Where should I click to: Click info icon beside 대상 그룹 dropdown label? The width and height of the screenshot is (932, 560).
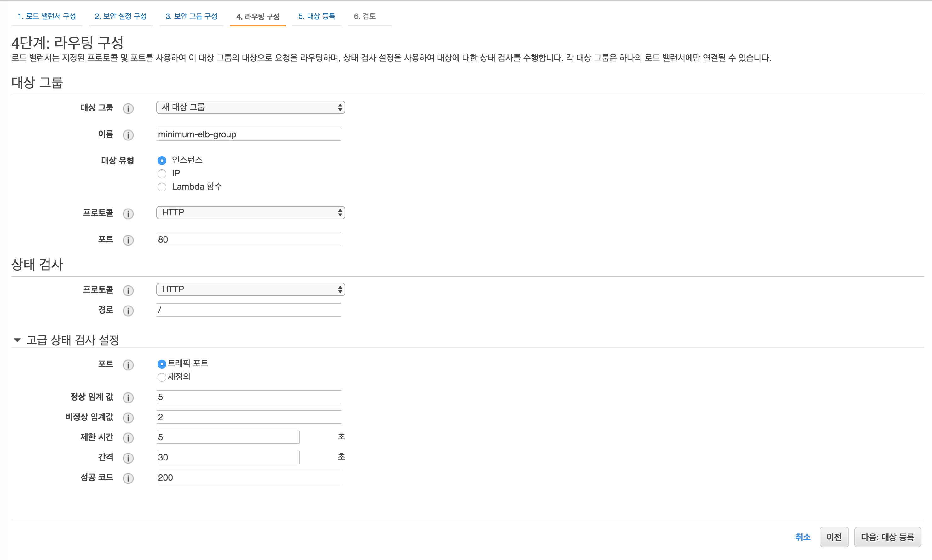pos(128,109)
